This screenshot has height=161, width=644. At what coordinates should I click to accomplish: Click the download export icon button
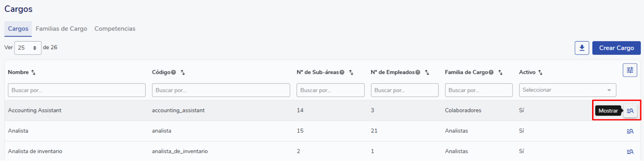(582, 48)
